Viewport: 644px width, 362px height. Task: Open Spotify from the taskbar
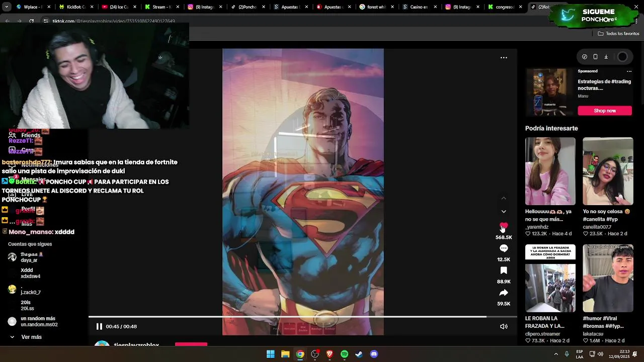344,354
